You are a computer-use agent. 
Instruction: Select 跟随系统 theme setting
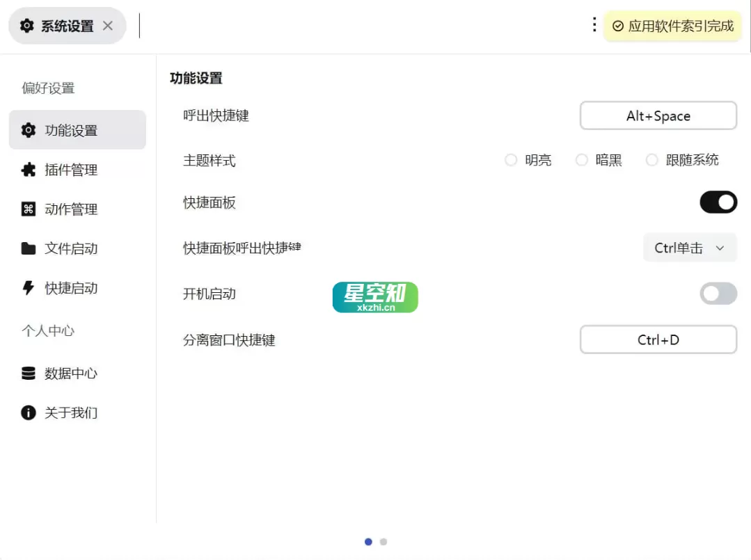pyautogui.click(x=651, y=160)
